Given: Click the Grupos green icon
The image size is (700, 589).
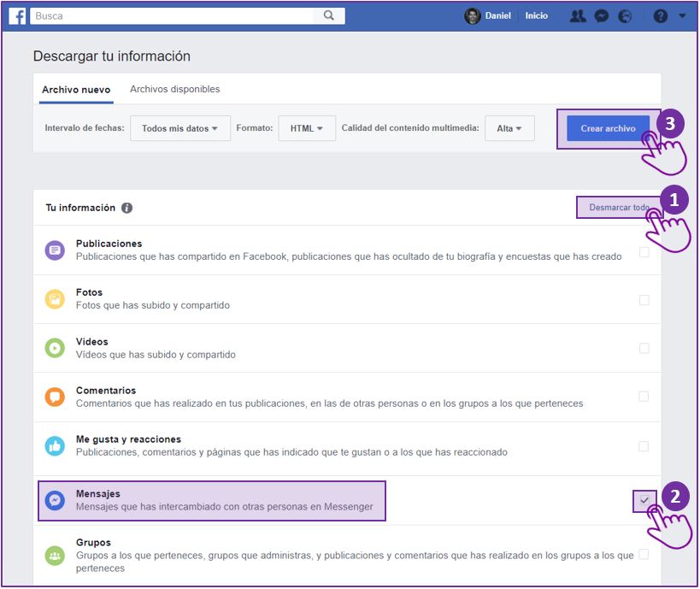Looking at the screenshot, I should [x=55, y=556].
